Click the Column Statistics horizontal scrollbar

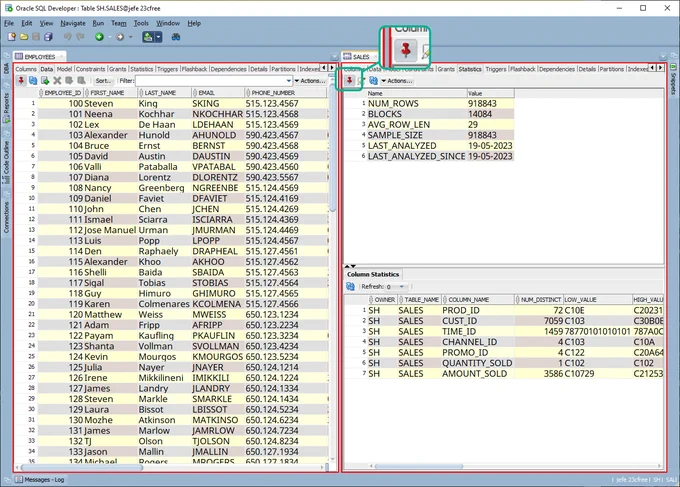click(x=418, y=466)
